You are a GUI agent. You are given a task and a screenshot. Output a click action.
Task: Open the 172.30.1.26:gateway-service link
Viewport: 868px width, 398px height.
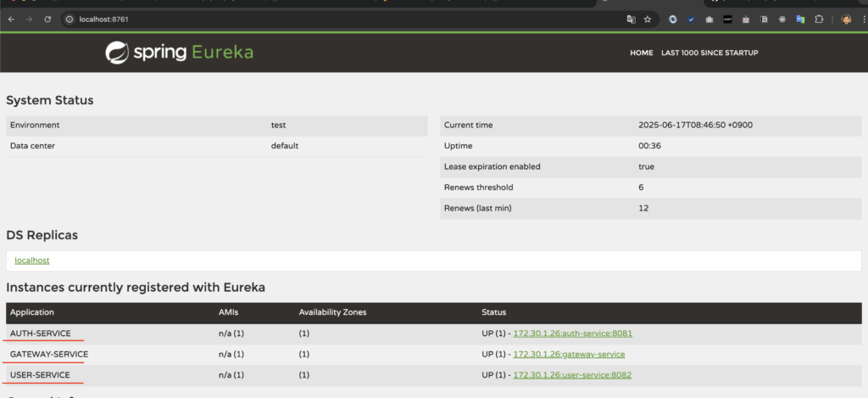pos(569,354)
